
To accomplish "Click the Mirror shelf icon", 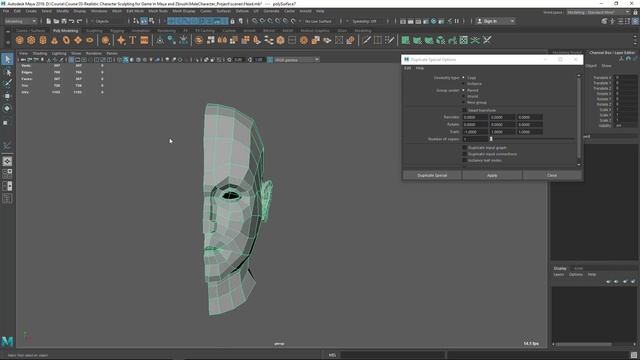I will tap(222, 40).
